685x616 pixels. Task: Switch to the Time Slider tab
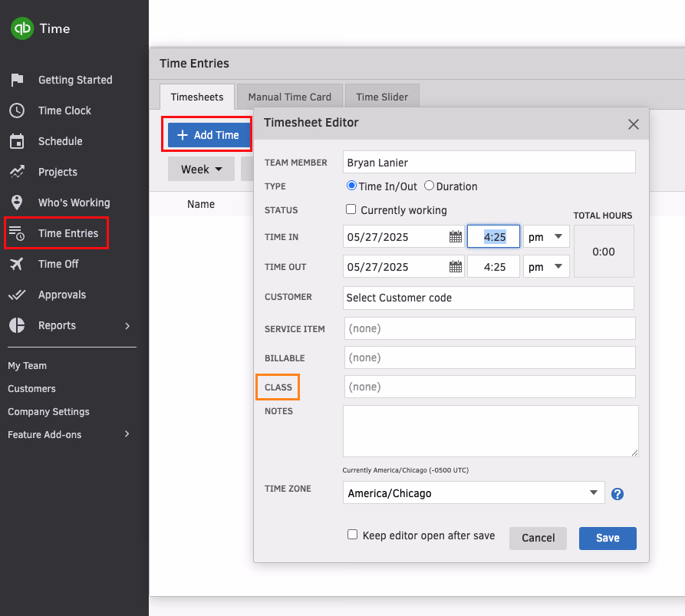pos(382,97)
